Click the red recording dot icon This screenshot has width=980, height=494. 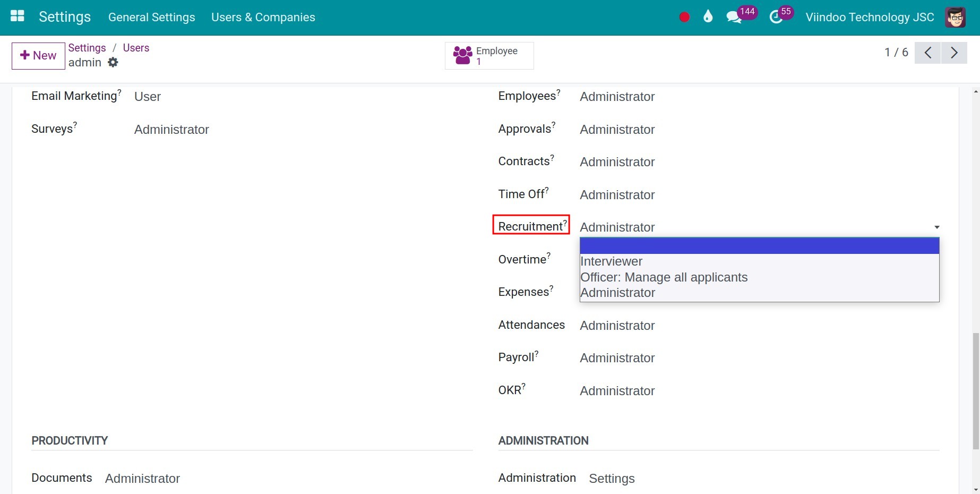(684, 17)
